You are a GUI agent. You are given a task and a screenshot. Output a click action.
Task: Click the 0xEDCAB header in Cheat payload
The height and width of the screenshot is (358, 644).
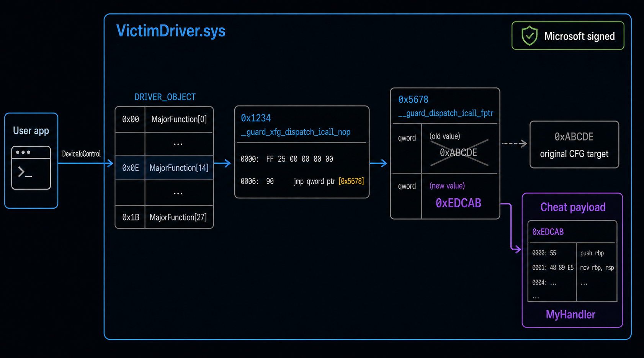coord(548,232)
